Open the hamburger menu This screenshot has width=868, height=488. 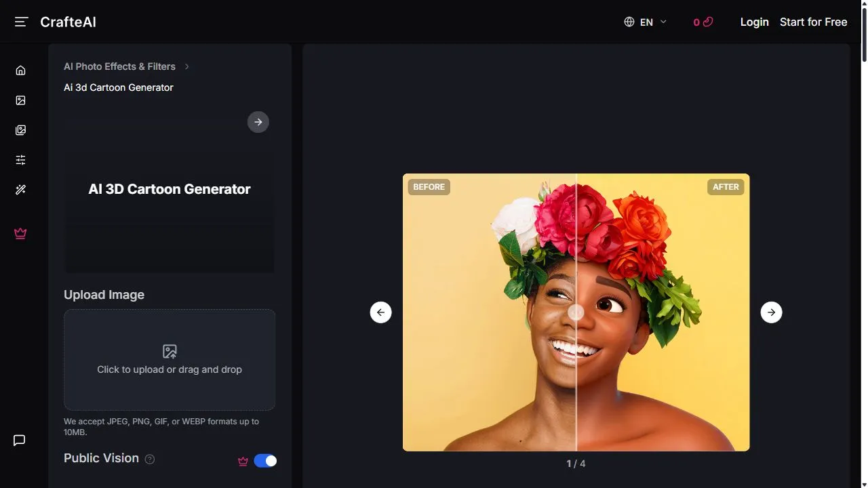click(21, 22)
